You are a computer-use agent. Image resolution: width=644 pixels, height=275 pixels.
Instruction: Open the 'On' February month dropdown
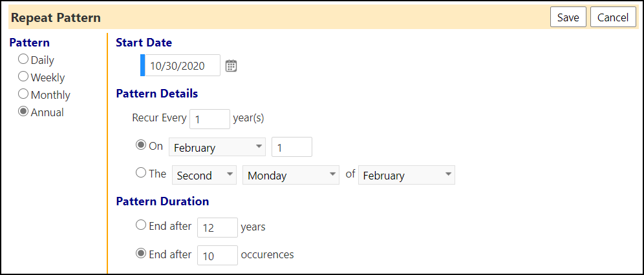(x=217, y=147)
